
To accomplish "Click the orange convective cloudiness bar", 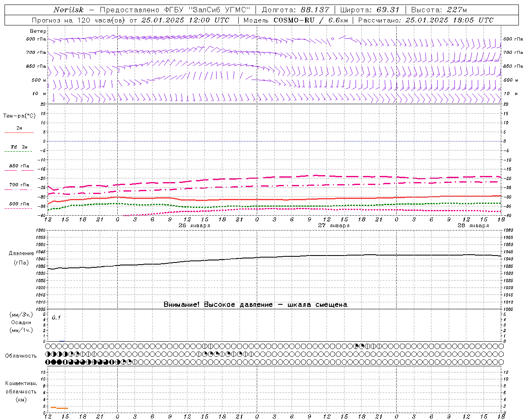I will (x=59, y=408).
